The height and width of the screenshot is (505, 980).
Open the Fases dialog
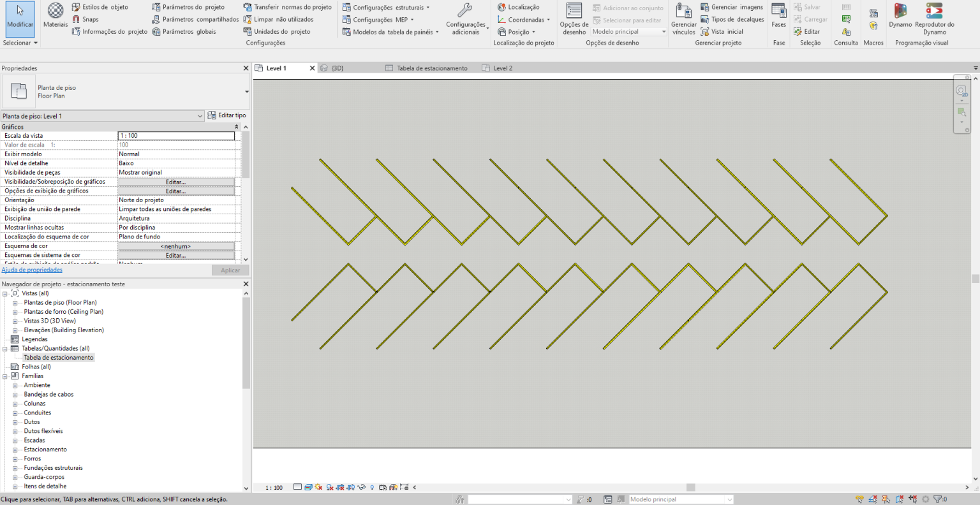[778, 16]
